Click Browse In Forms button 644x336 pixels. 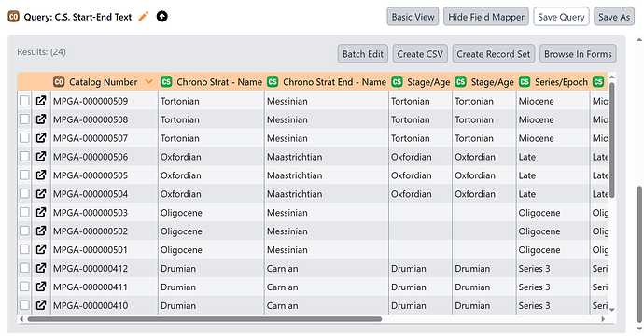point(578,54)
